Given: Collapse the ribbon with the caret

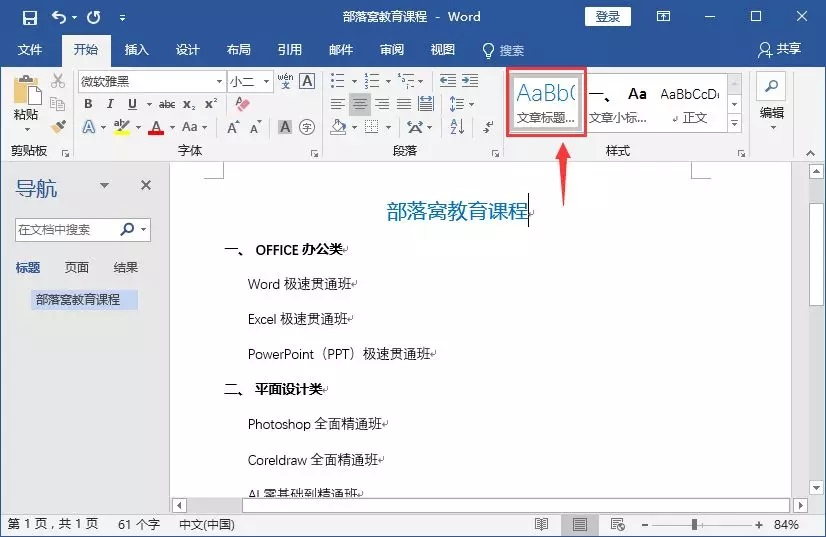Looking at the screenshot, I should [x=810, y=153].
